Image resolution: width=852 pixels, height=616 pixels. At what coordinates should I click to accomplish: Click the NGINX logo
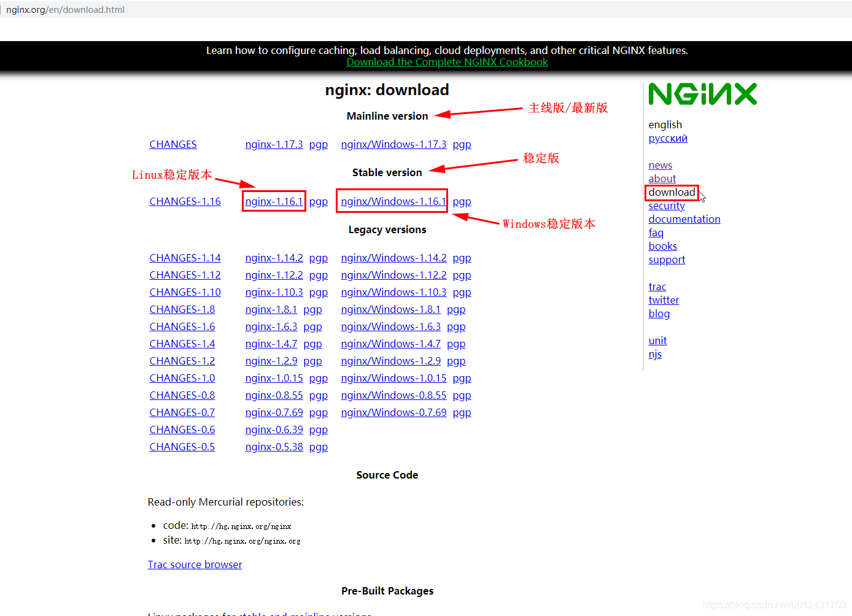[702, 93]
